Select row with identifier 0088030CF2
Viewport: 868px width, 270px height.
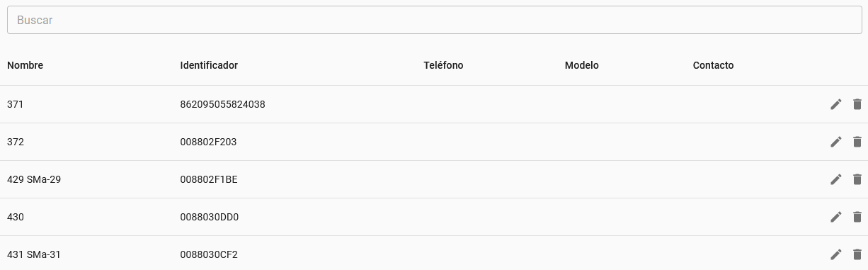[434, 253]
